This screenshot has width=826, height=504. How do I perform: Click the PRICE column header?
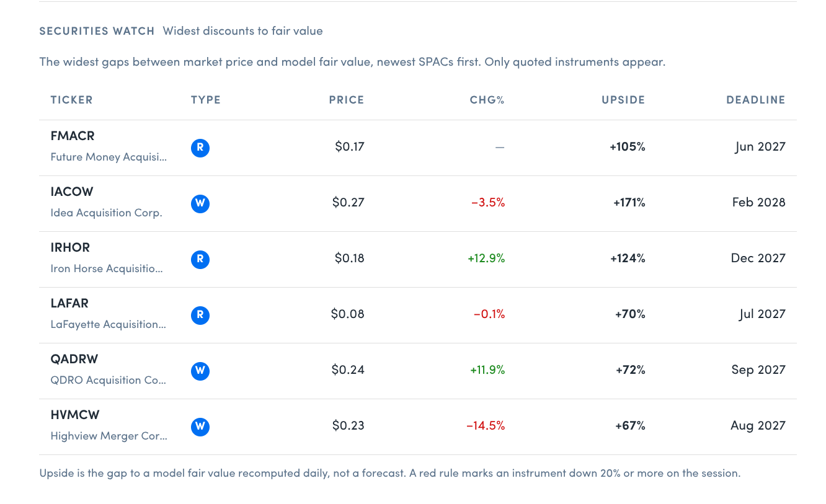(x=347, y=100)
